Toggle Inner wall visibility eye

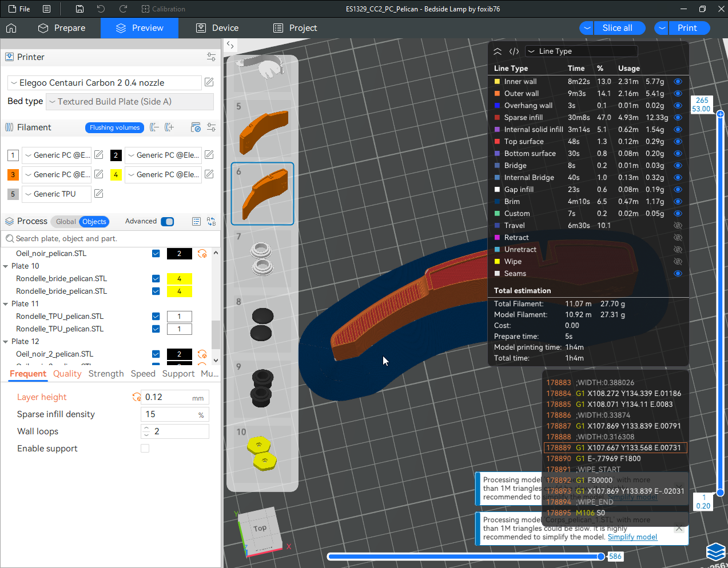[x=678, y=82]
